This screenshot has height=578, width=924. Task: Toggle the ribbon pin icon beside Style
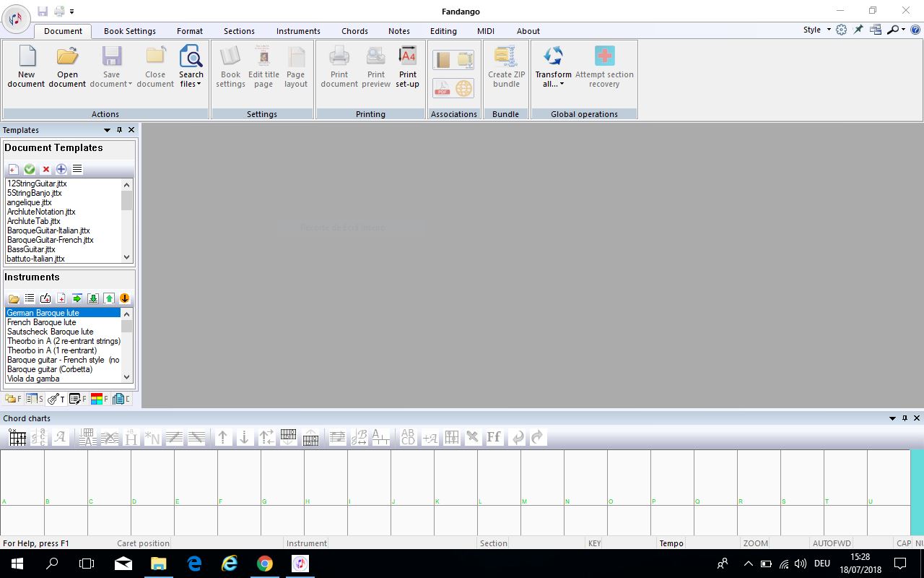(858, 30)
